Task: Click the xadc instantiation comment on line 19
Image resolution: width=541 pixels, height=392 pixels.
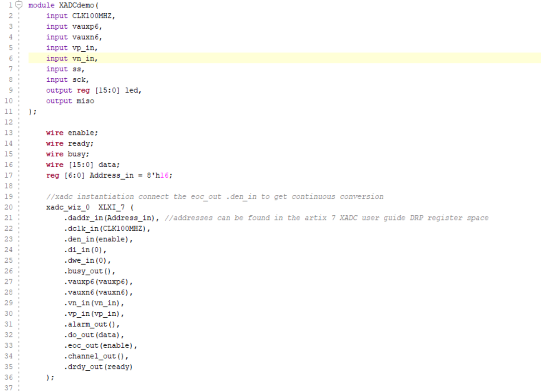Action: [x=214, y=196]
